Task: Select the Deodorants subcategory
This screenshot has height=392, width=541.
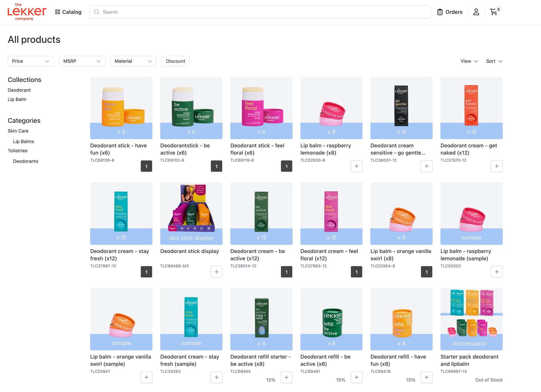Action: (26, 161)
